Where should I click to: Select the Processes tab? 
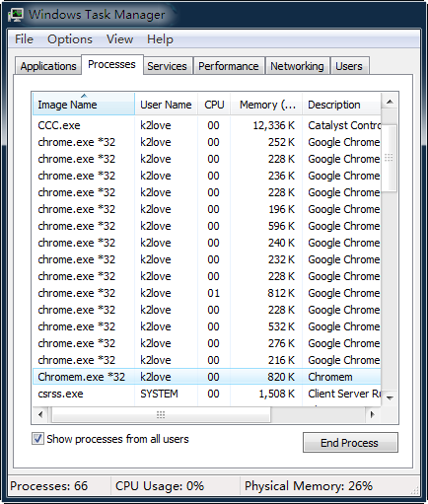111,64
